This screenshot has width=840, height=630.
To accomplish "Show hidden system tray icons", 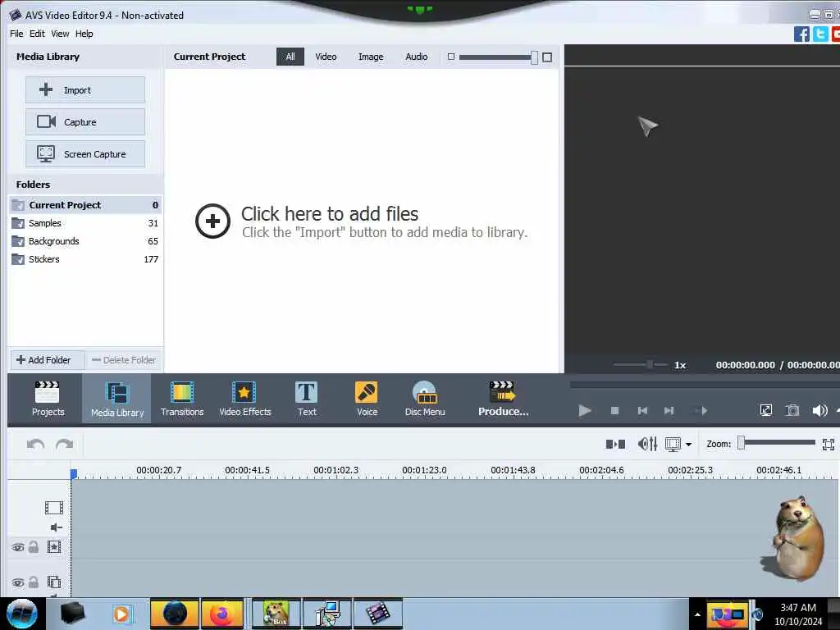I will [697, 614].
